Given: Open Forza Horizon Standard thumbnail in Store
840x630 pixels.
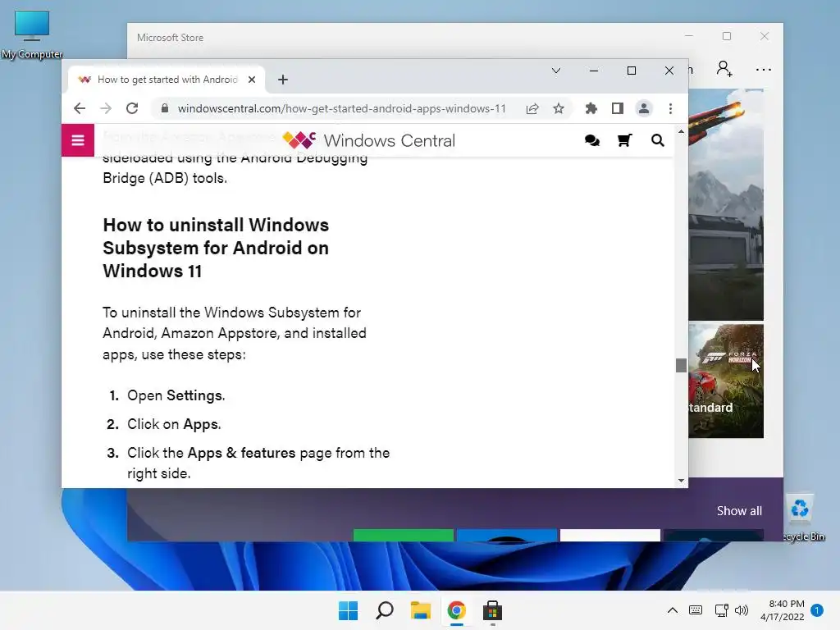Looking at the screenshot, I should 726,381.
